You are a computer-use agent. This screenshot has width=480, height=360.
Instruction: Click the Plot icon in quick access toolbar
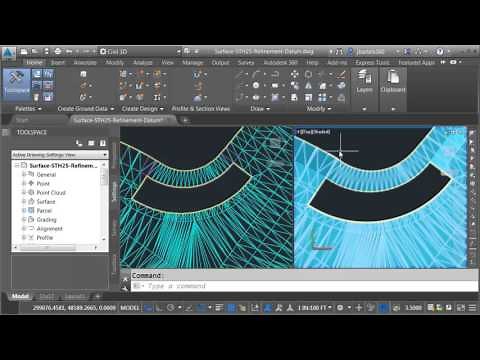pos(58,51)
